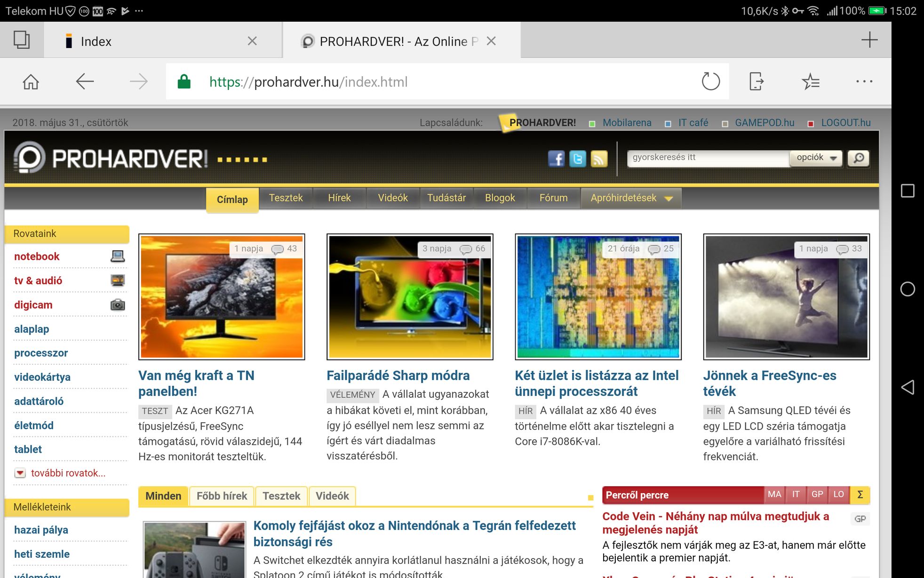This screenshot has height=578, width=924.
Task: Open the LOGOUT.hu site link
Action: (x=845, y=123)
